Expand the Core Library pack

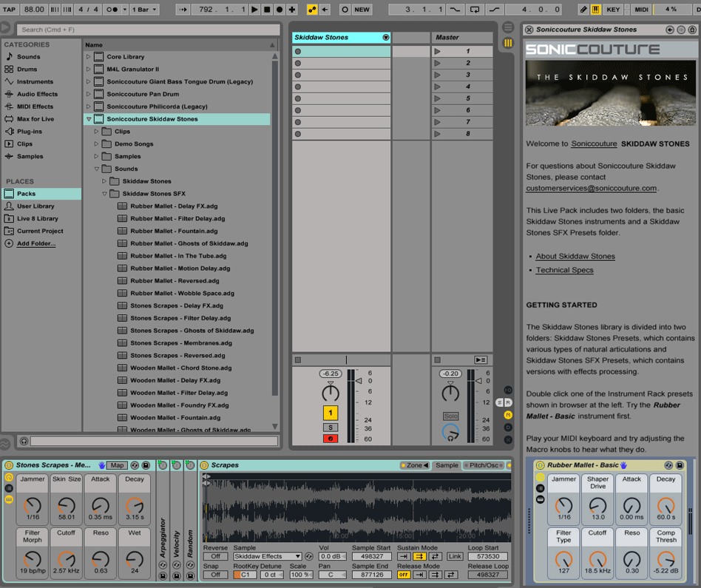click(89, 57)
